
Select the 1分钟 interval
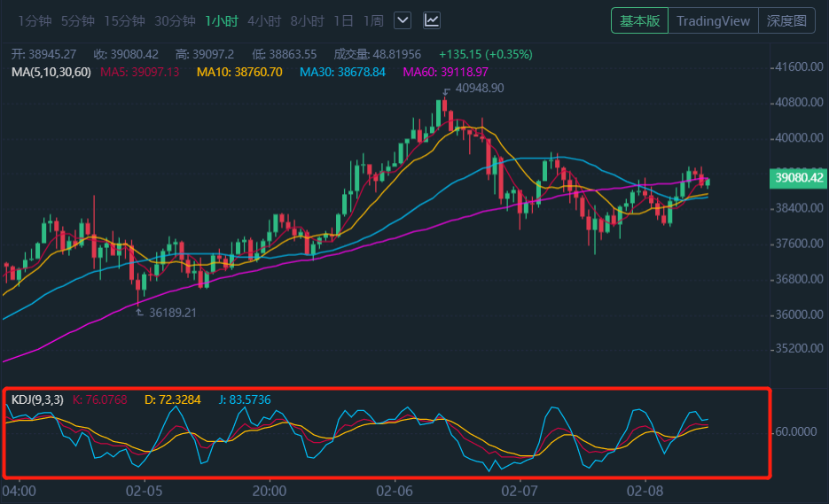tap(34, 20)
